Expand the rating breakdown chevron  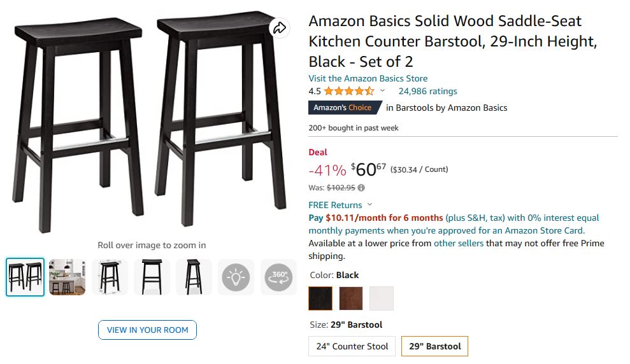(x=383, y=91)
